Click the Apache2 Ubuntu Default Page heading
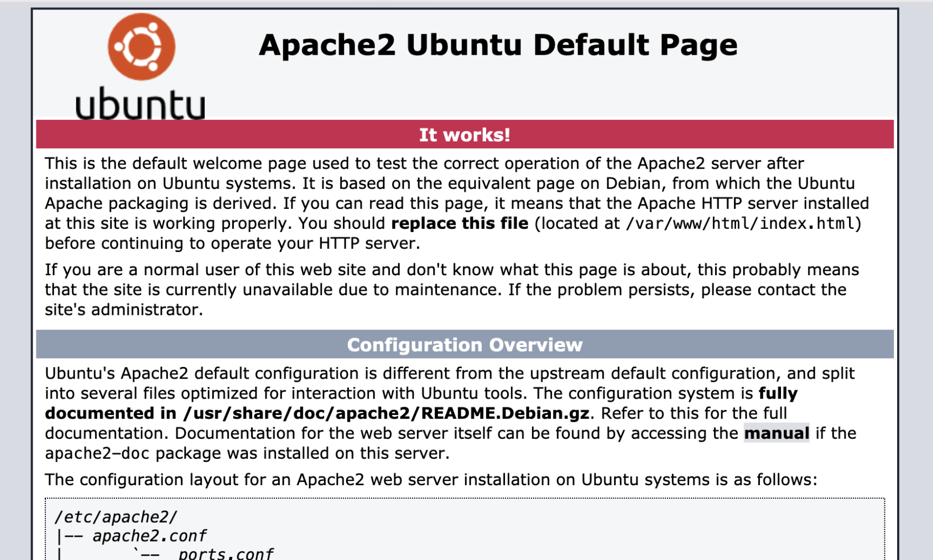Image resolution: width=933 pixels, height=560 pixels. 498,45
